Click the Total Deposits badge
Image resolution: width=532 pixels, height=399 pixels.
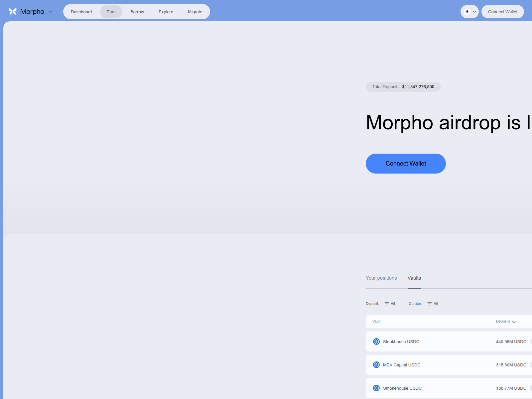tap(403, 86)
